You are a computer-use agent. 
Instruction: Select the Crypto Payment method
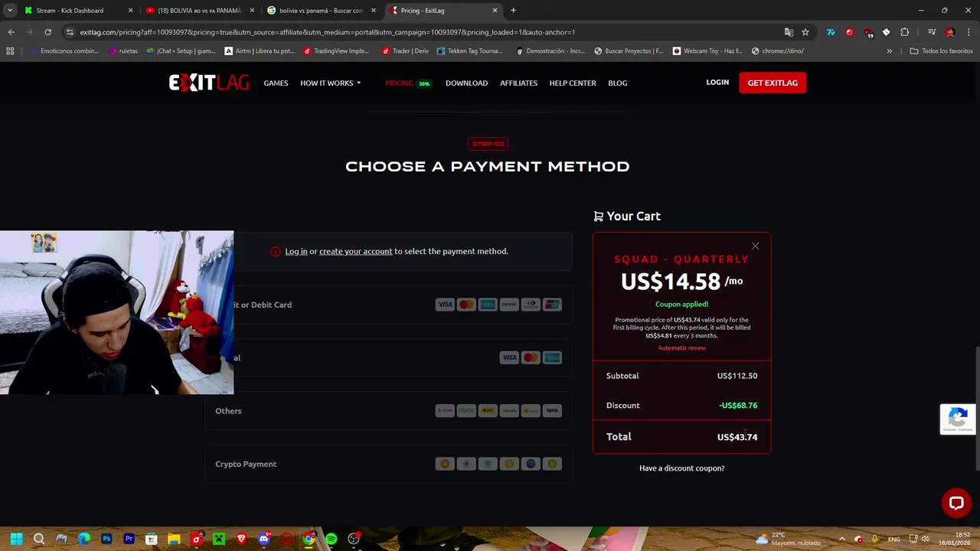[388, 464]
